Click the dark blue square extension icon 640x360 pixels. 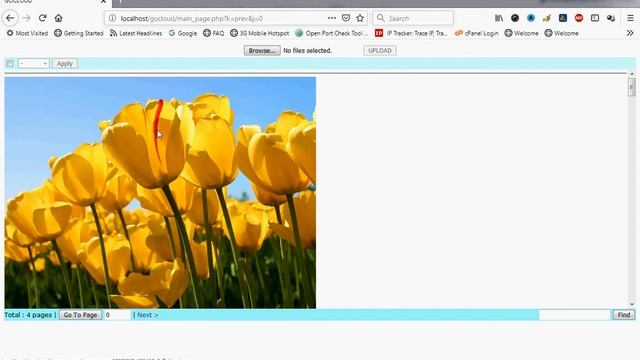(x=563, y=18)
